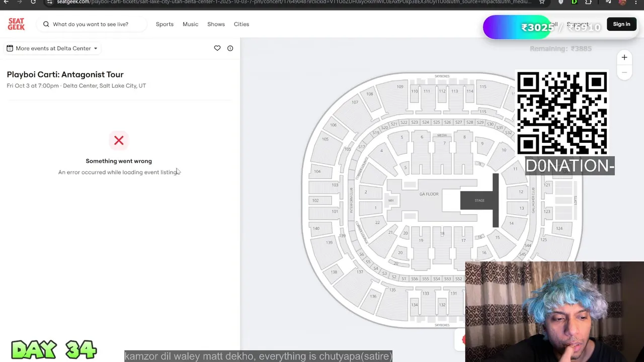This screenshot has height=362, width=644.
Task: Reload the browser page
Action: (33, 2)
